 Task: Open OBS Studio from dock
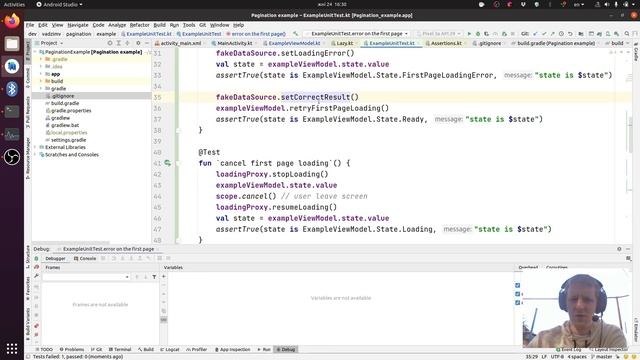(x=12, y=157)
